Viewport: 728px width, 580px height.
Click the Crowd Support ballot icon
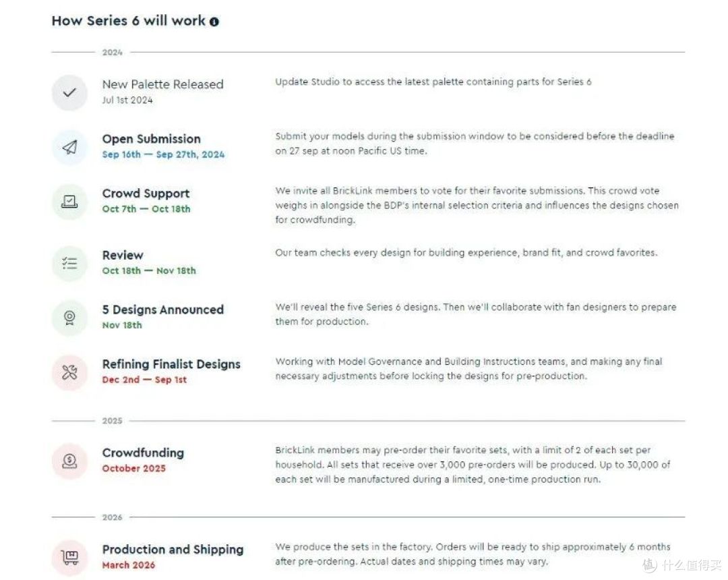click(x=69, y=202)
